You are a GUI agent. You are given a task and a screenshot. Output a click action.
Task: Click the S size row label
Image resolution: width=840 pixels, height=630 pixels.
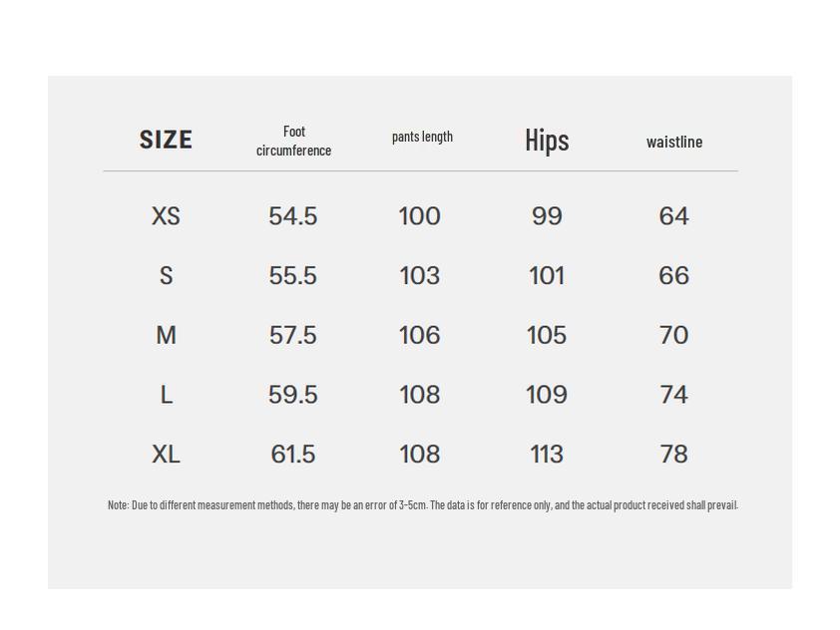point(166,276)
